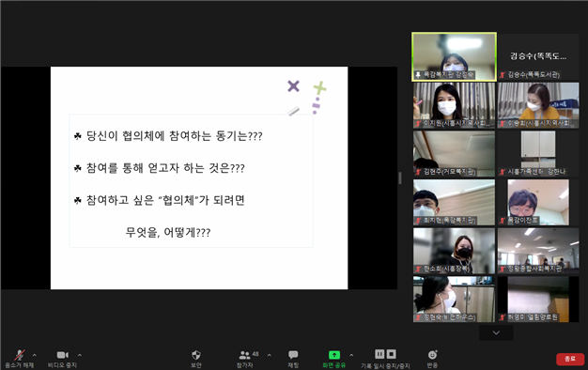Select tile of man with glasses, black mask
The height and width of the screenshot is (370, 588).
click(538, 202)
